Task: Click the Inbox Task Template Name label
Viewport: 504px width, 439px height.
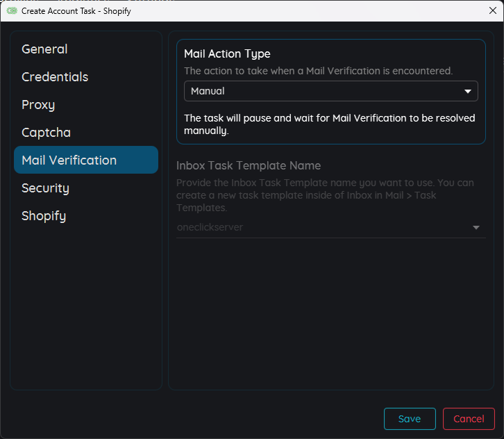Action: pyautogui.click(x=249, y=165)
